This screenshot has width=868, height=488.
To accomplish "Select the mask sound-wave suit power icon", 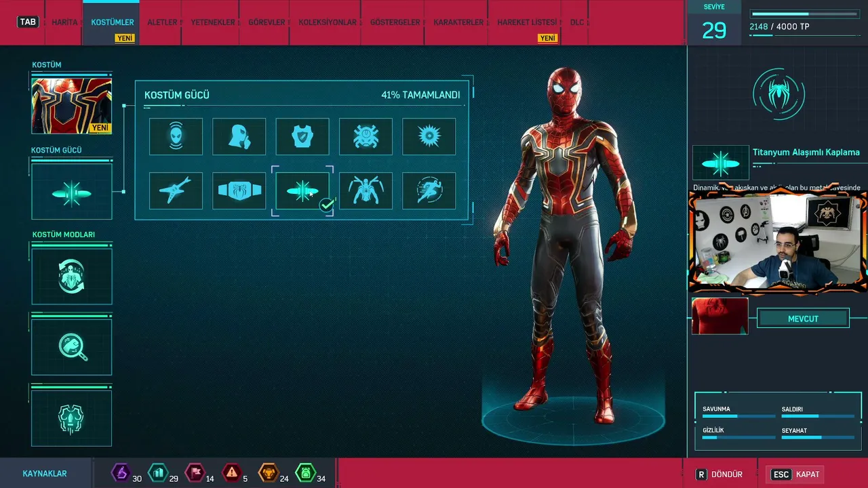I will point(176,137).
